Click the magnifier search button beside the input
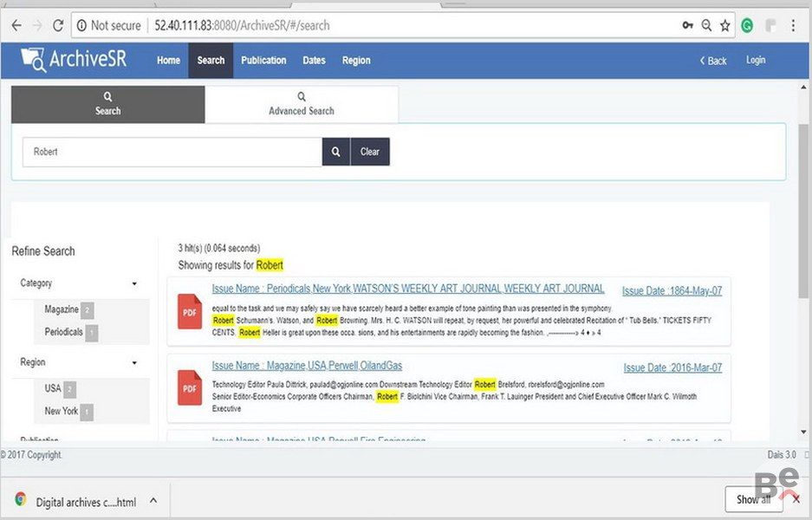Image resolution: width=812 pixels, height=520 pixels. 335,152
